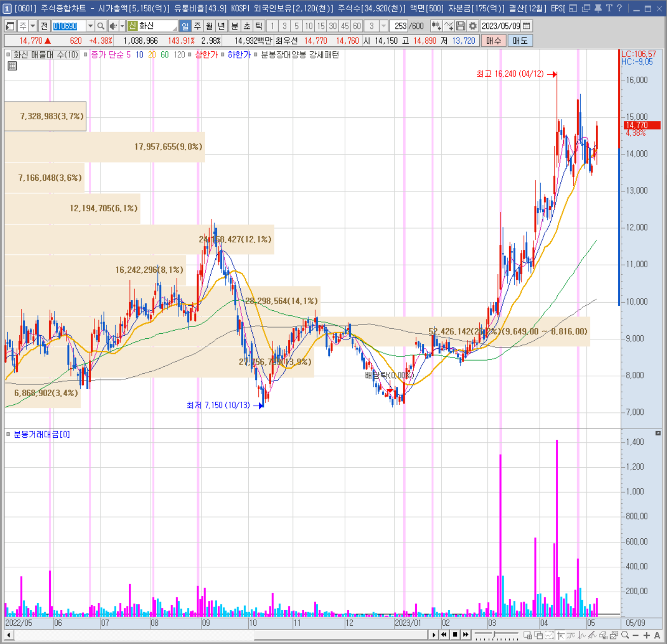Click the crosshair cursor tool icon at bottom
The height and width of the screenshot is (644, 667).
pos(559,635)
